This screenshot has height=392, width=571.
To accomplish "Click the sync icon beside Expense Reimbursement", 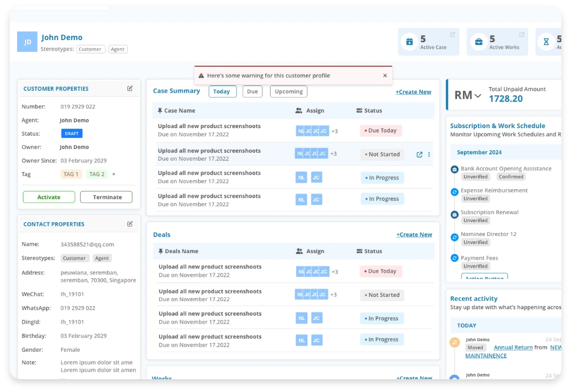I will (x=454, y=191).
